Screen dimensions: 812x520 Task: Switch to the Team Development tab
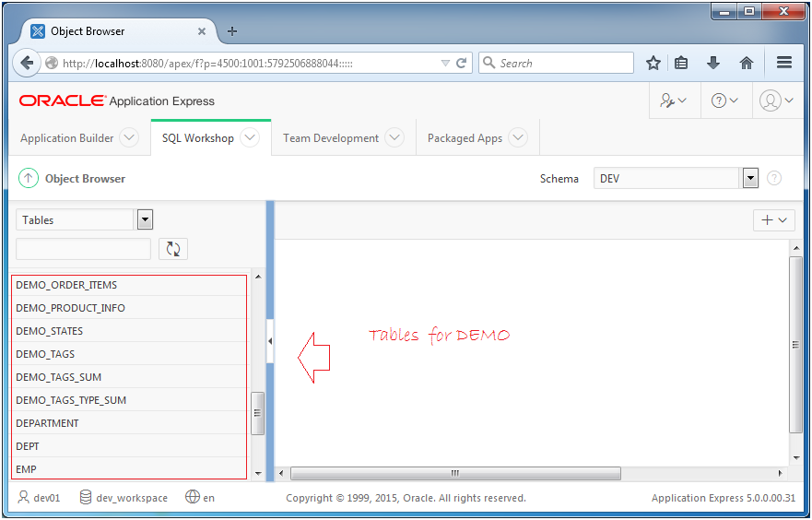tap(331, 138)
